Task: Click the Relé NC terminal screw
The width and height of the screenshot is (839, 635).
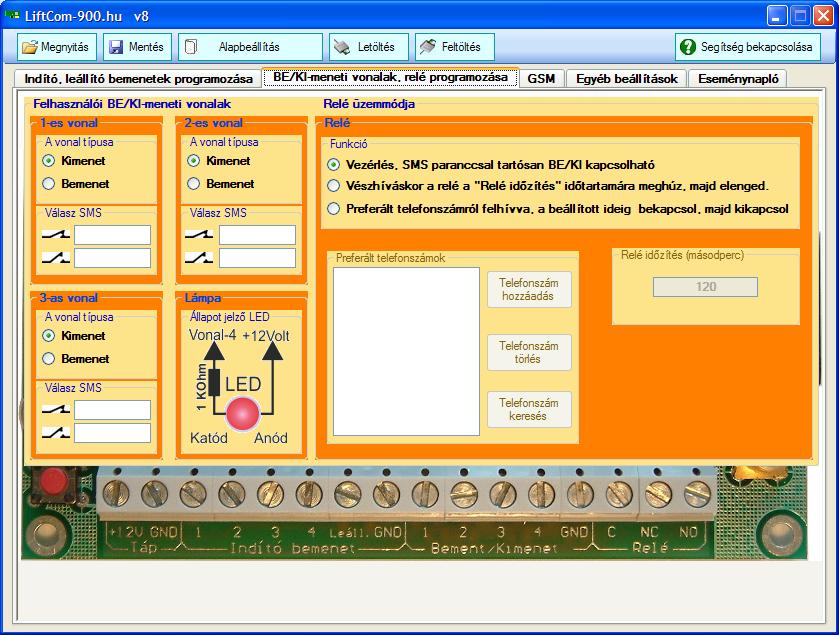Action: pos(658,494)
